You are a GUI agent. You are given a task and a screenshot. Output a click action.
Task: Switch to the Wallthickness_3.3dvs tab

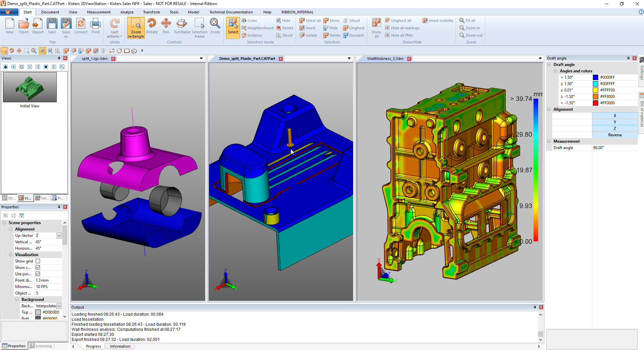coord(385,59)
